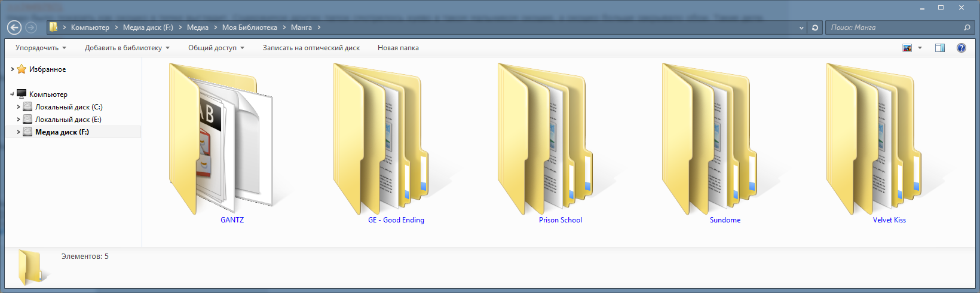Click the Forward navigation arrow button
The height and width of the screenshot is (293, 980).
click(x=31, y=28)
